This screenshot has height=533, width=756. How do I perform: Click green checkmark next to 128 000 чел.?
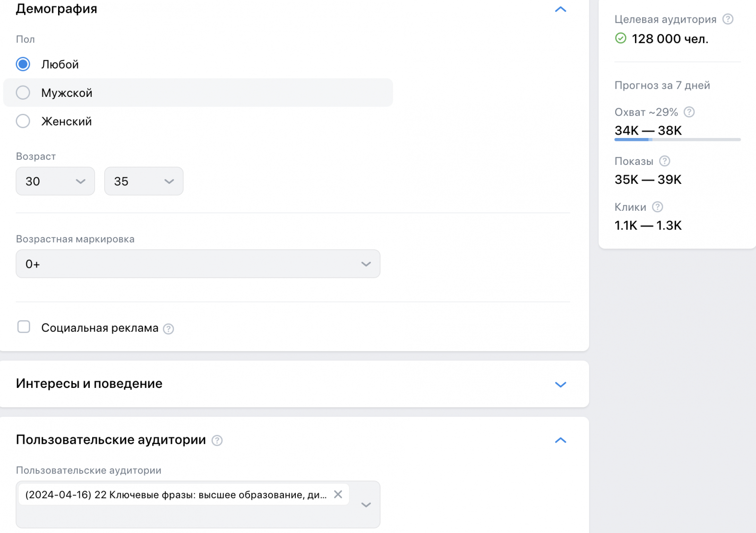click(621, 38)
